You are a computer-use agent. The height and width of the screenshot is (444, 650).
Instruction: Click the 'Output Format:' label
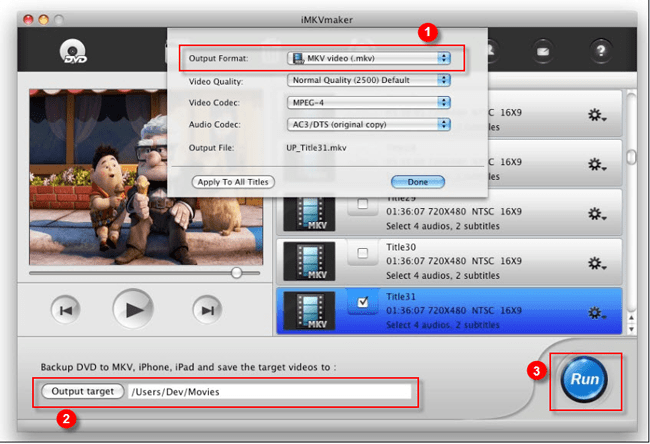[x=218, y=58]
